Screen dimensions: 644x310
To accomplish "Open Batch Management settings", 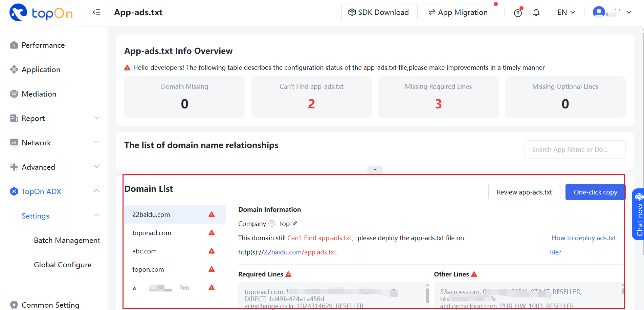I will (67, 240).
